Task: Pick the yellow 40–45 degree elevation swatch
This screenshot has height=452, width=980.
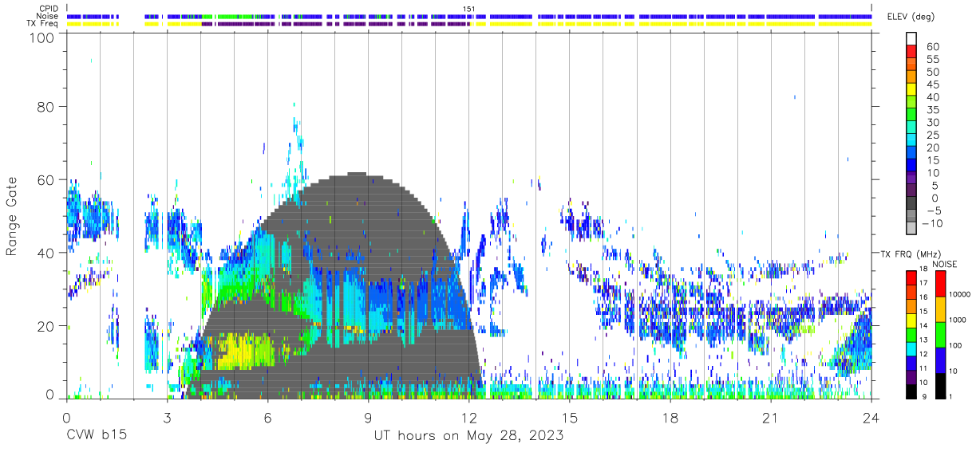Action: click(911, 91)
